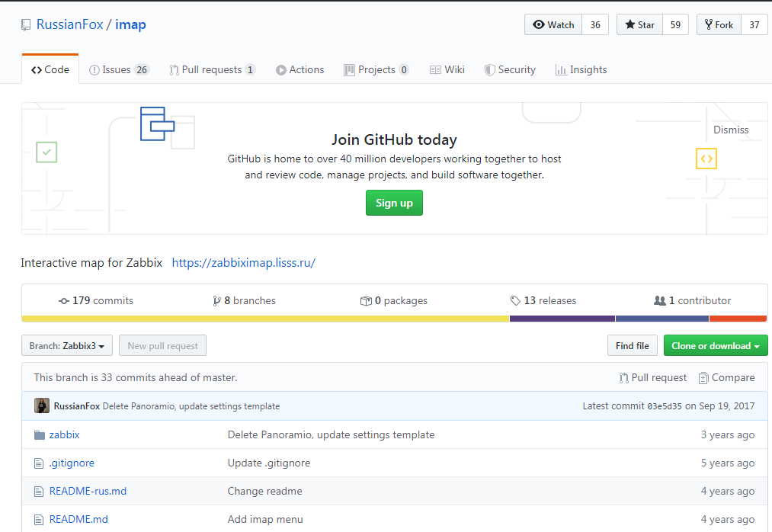The width and height of the screenshot is (772, 532).
Task: Click the repository book icon beside RussianFox
Action: pos(26,24)
